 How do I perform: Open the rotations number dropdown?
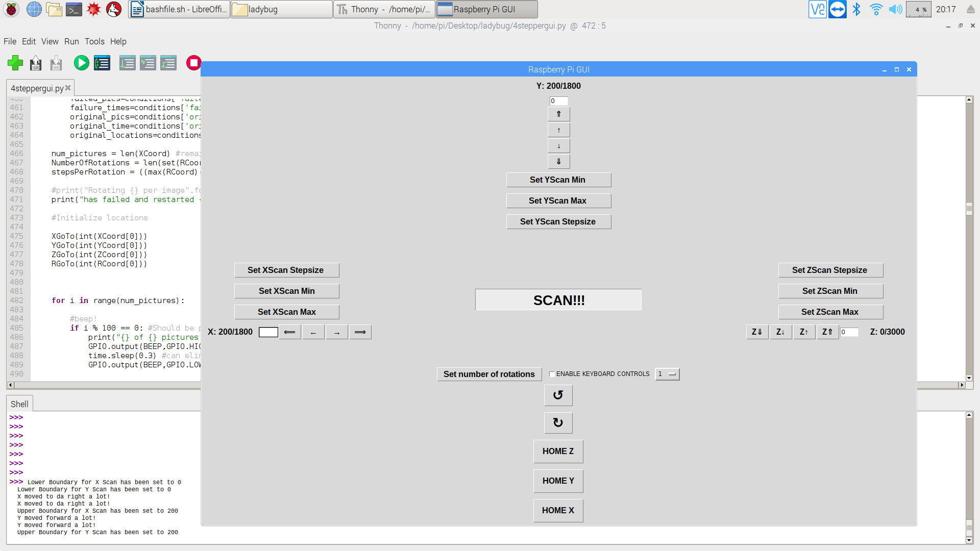click(667, 374)
